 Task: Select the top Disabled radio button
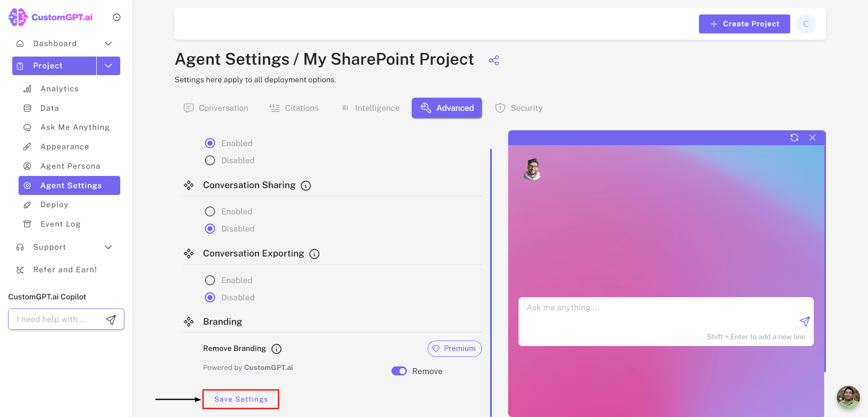pos(210,161)
